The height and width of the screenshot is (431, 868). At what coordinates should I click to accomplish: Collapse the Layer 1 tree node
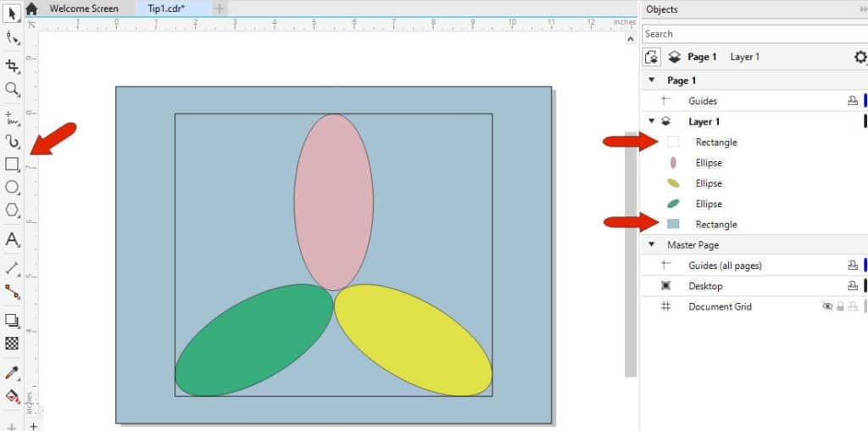[652, 121]
